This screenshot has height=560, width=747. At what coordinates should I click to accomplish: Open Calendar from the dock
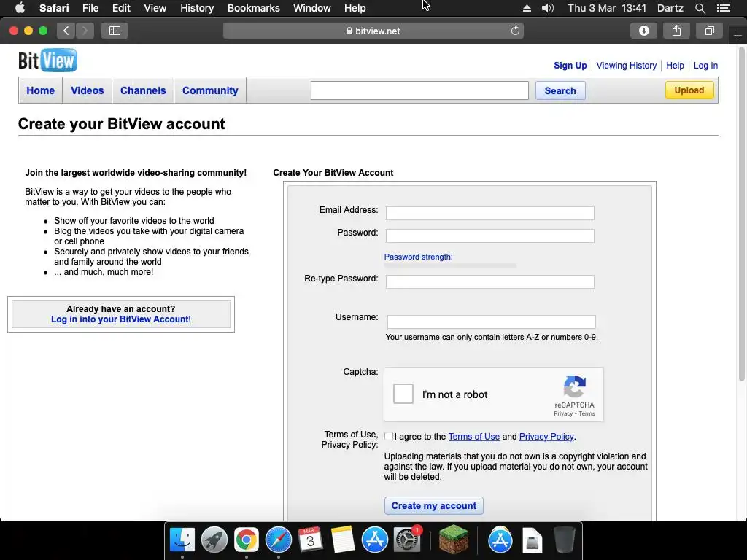pos(310,540)
